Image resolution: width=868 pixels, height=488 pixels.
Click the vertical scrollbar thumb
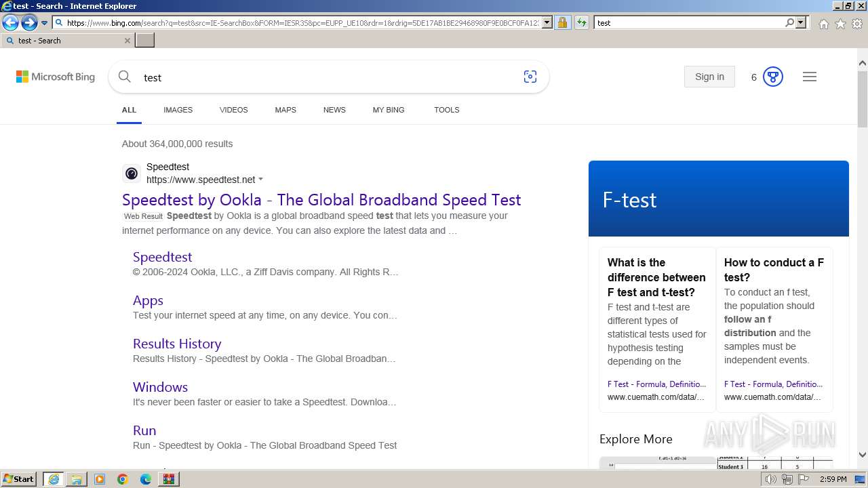[863, 99]
